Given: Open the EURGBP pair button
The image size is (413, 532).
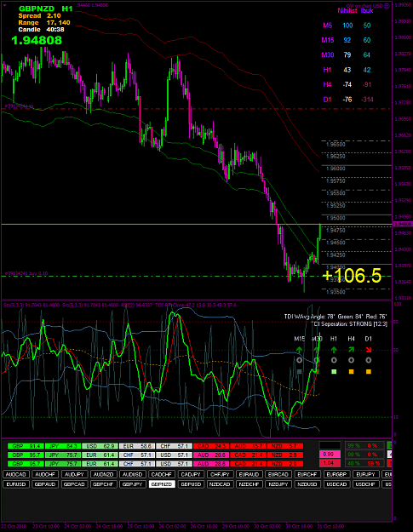Looking at the screenshot, I should 337,474.
